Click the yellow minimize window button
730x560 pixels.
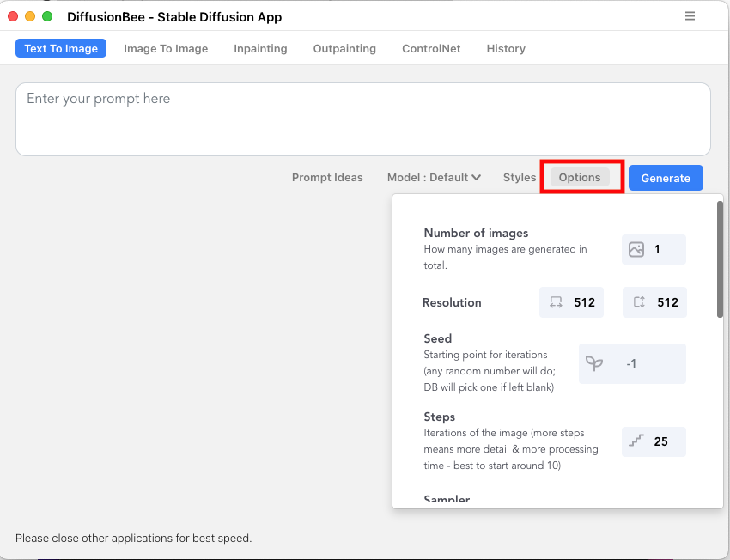click(30, 16)
